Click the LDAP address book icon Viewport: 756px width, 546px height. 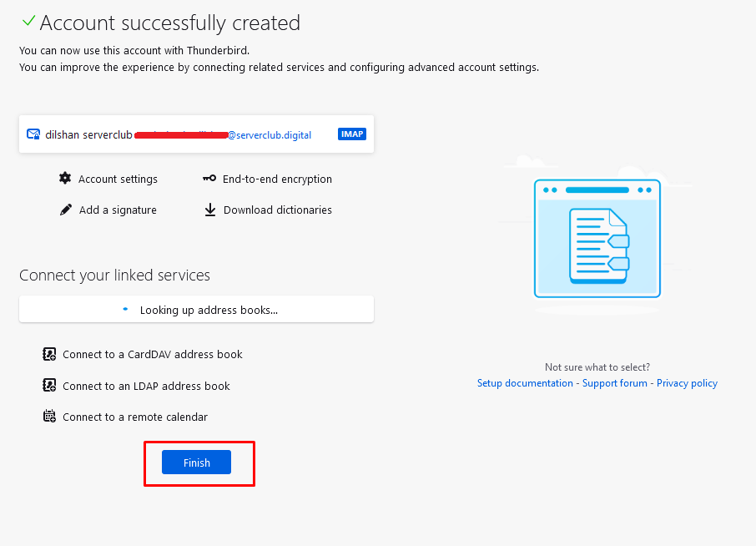click(49, 386)
